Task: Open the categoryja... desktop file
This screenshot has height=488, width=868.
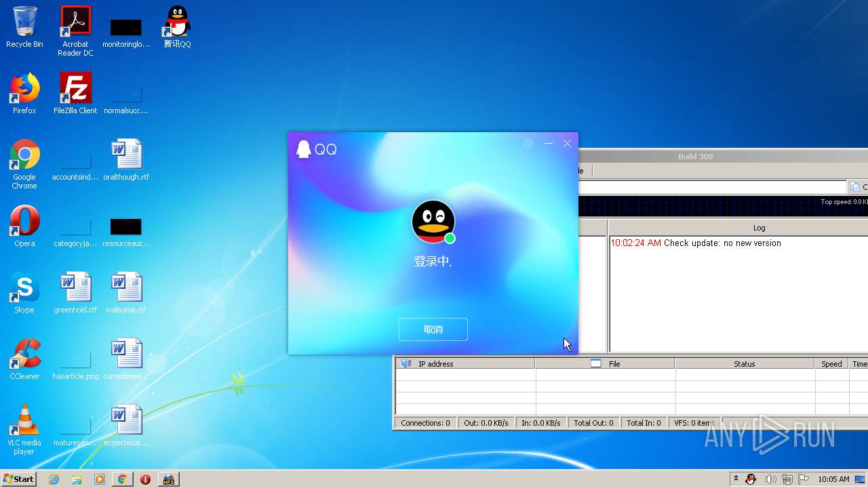Action: click(75, 232)
